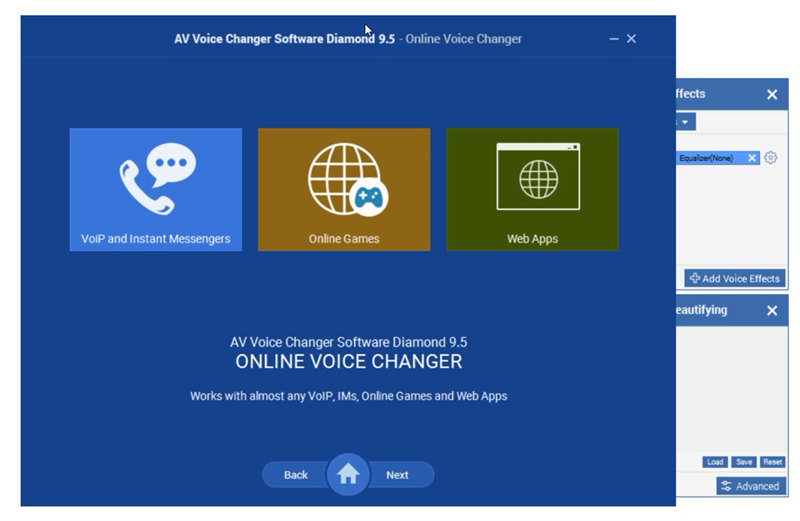The width and height of the screenshot is (800, 521).
Task: Go to Home with the house icon
Action: 347,474
